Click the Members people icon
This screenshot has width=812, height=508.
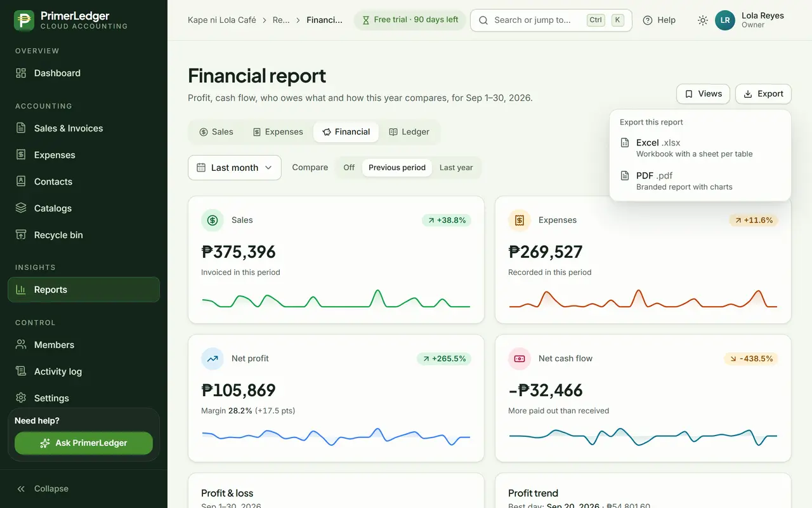click(21, 345)
